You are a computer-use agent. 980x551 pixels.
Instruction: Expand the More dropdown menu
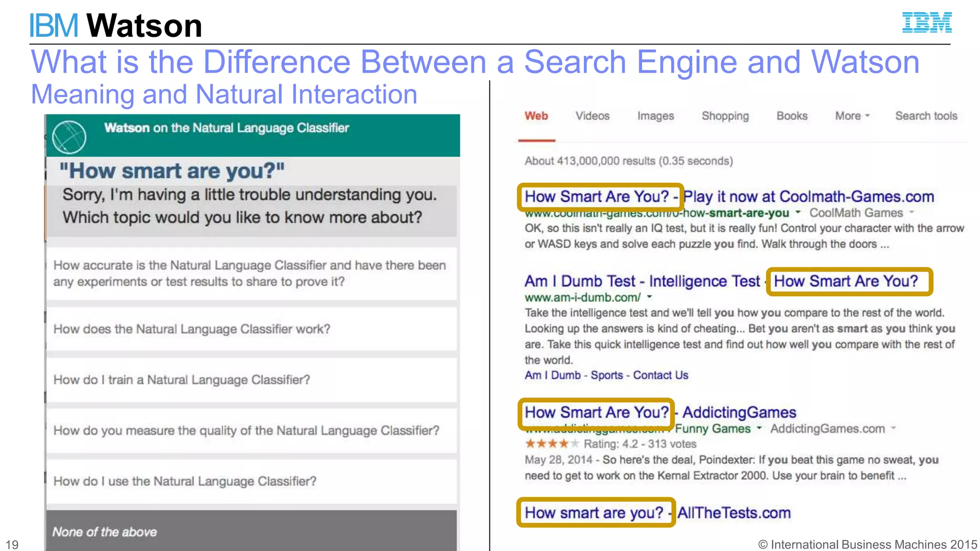pos(852,116)
